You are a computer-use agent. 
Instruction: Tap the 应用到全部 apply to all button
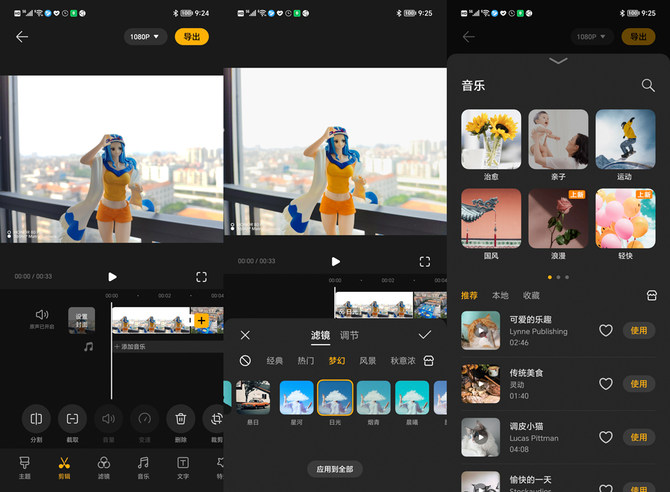(x=335, y=469)
